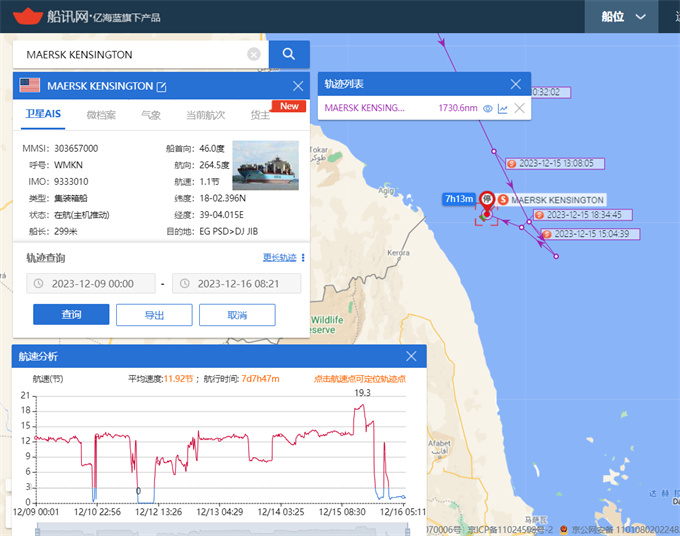Viewport: 680px width, 536px height.
Task: Switch to the 微档案 tab
Action: pos(101,115)
